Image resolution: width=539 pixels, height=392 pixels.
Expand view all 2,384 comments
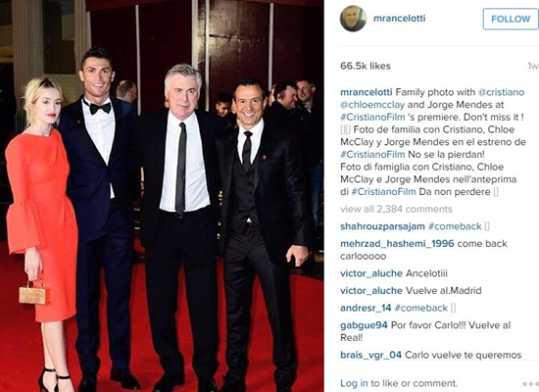(396, 209)
